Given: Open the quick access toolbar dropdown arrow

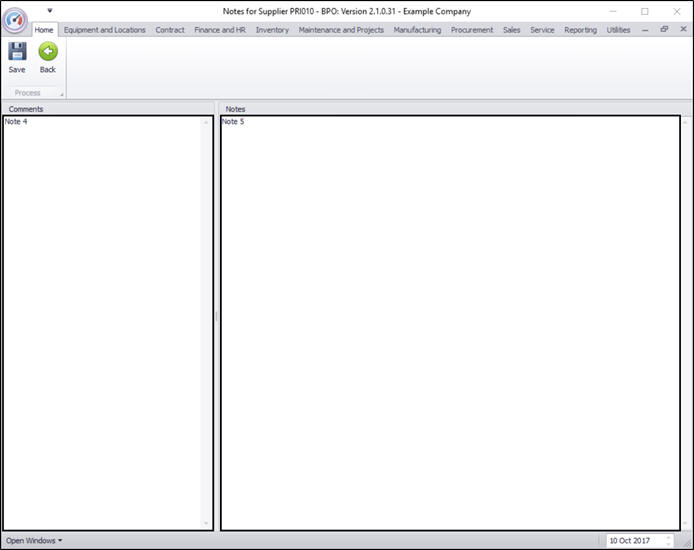Looking at the screenshot, I should (x=50, y=10).
